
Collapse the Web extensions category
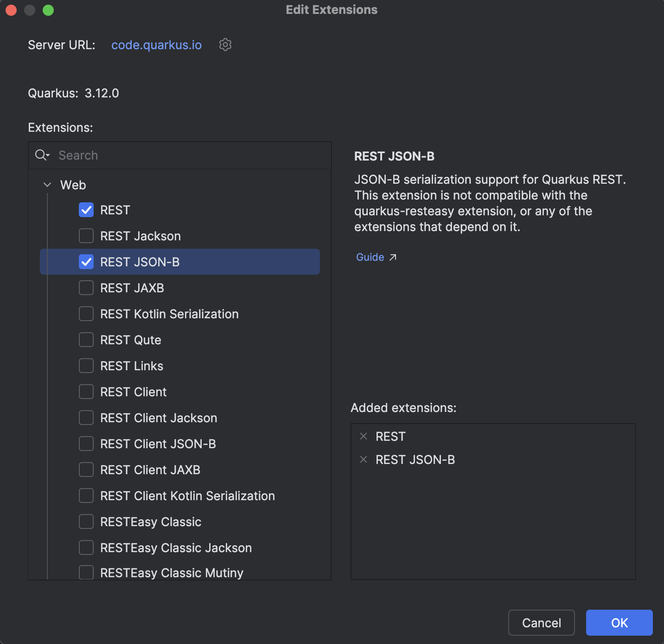pyautogui.click(x=47, y=184)
